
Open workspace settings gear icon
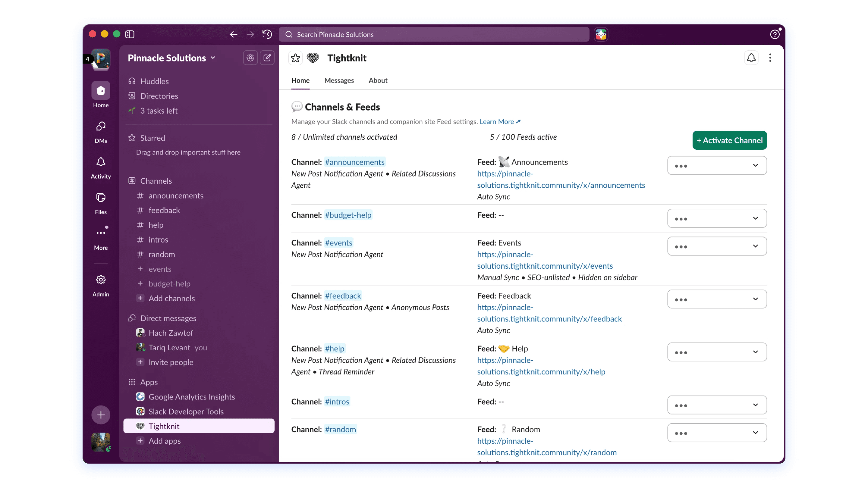250,58
